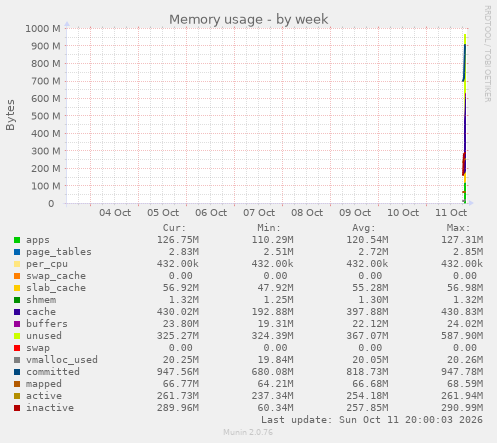
Task: Click the apps current value 126.75M
Action: [x=178, y=240]
